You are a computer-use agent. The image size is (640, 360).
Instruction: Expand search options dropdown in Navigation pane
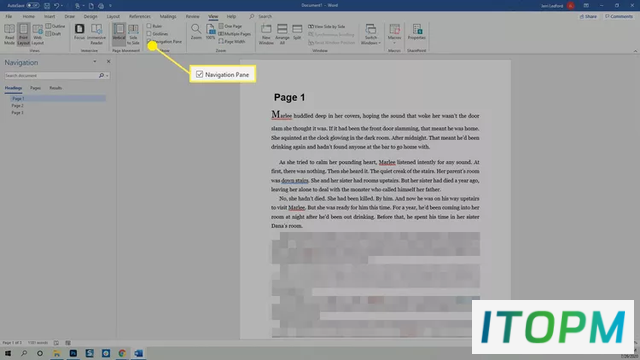(107, 76)
